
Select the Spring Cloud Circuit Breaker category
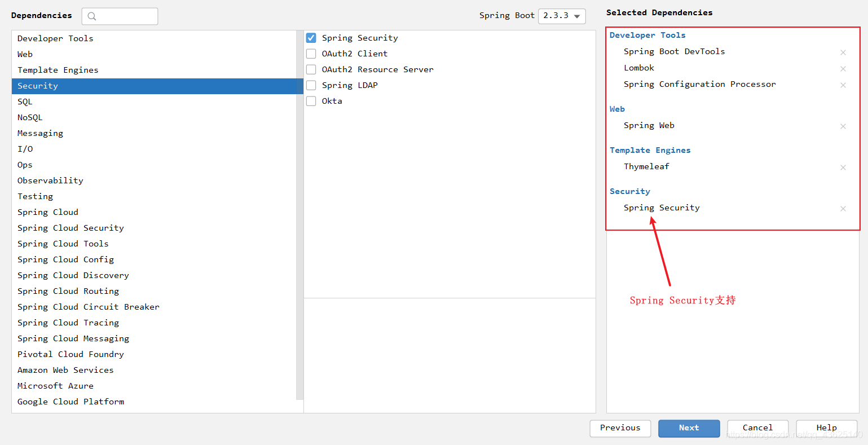(154, 307)
